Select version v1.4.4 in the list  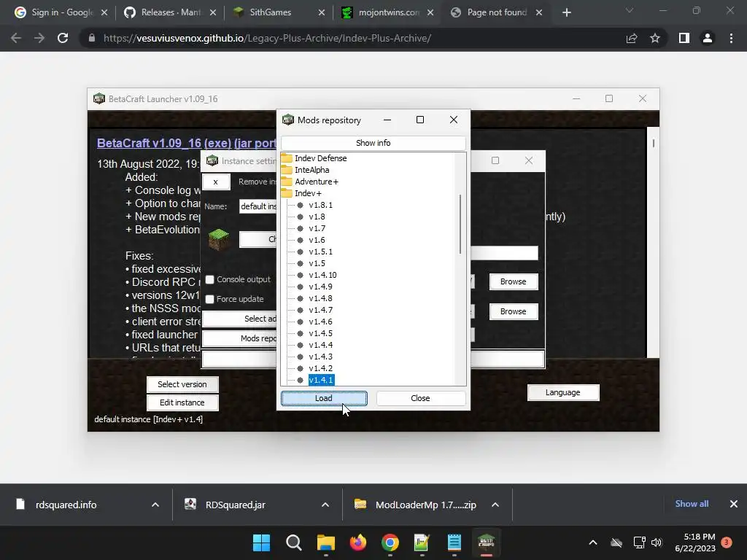[x=320, y=345]
